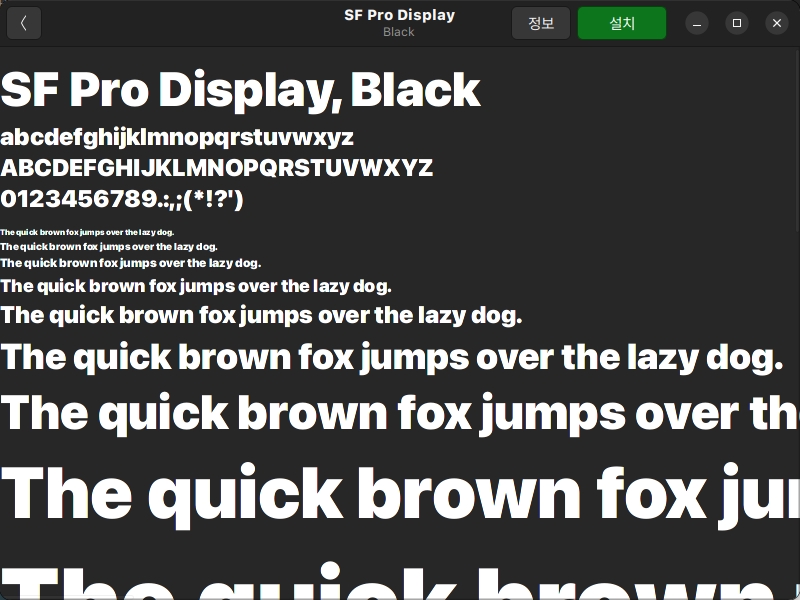Viewport: 800px width, 600px height.
Task: Minimize the font viewer window
Action: (x=697, y=23)
